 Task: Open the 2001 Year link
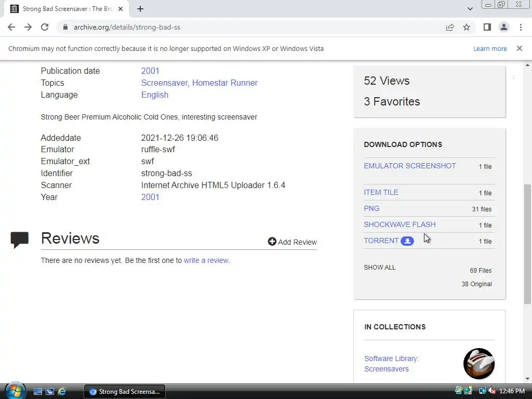pos(150,197)
